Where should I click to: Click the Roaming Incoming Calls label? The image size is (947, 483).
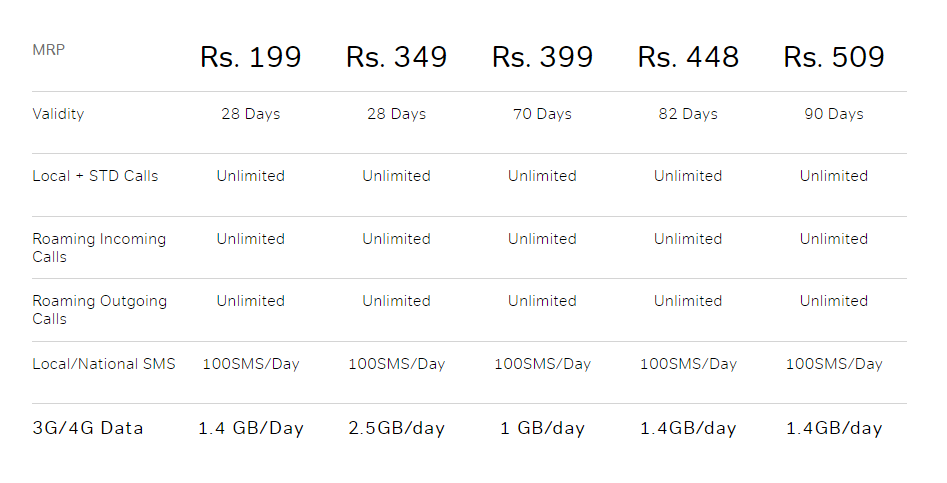[x=99, y=248]
